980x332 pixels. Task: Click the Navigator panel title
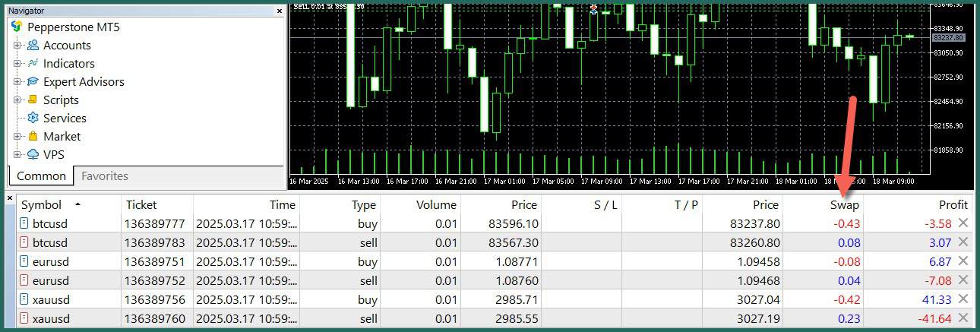(x=26, y=10)
